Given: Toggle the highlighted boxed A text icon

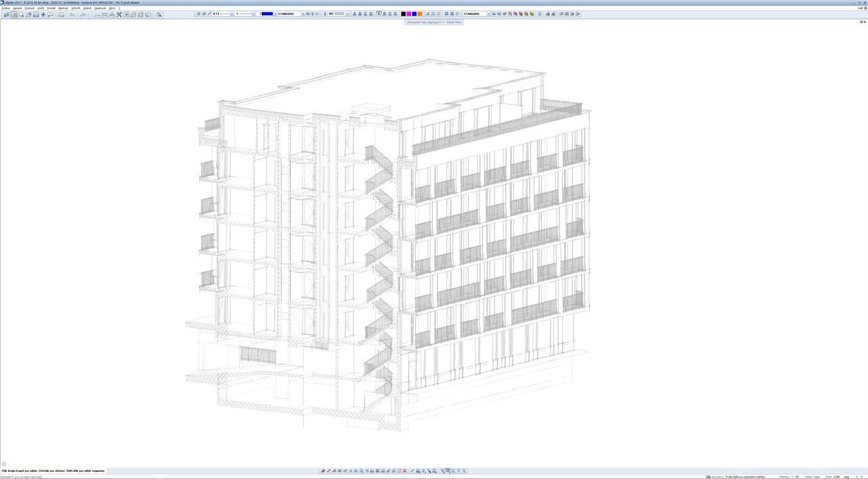Looking at the screenshot, I should click(379, 14).
